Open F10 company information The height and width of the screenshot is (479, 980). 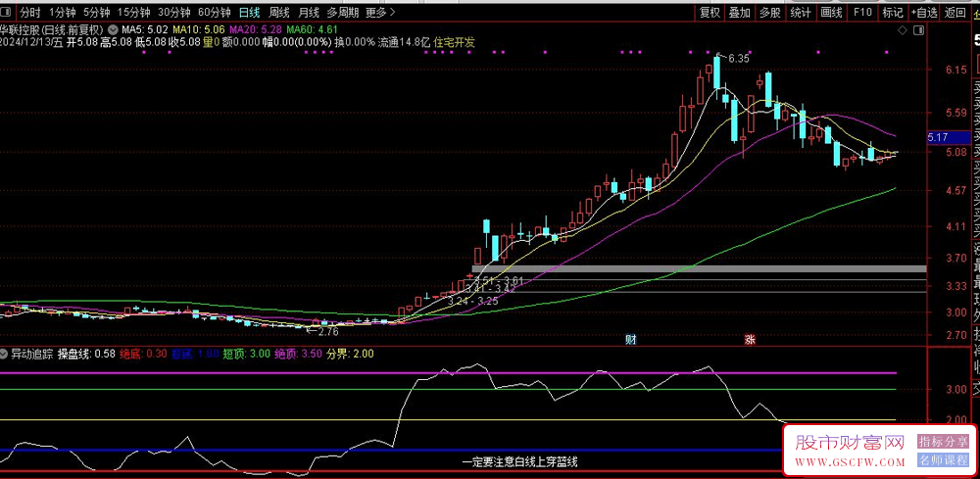[862, 12]
